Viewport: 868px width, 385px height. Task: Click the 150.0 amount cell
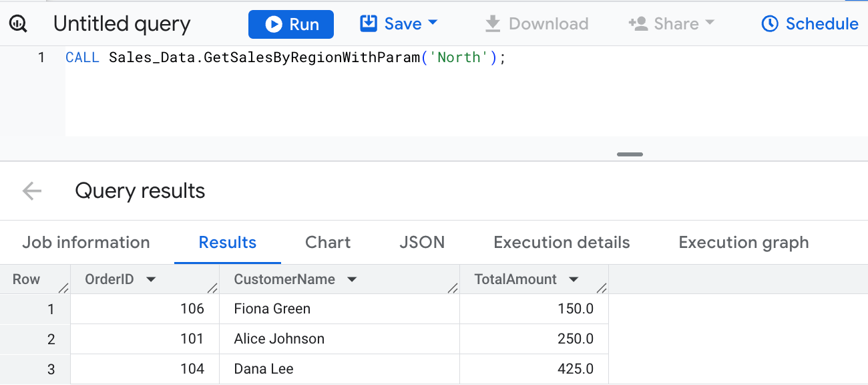click(534, 309)
